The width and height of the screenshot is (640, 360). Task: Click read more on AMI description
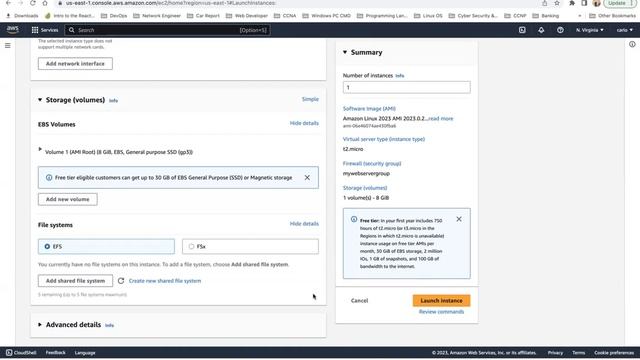pyautogui.click(x=441, y=118)
